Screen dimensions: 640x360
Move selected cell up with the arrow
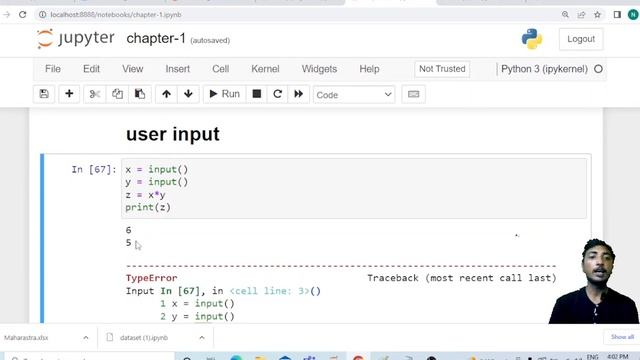[x=166, y=94]
